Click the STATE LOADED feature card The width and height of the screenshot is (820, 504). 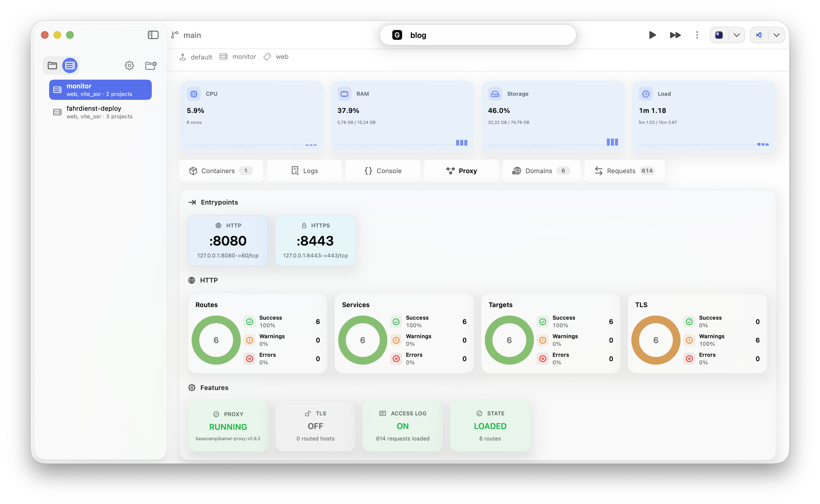pyautogui.click(x=490, y=426)
